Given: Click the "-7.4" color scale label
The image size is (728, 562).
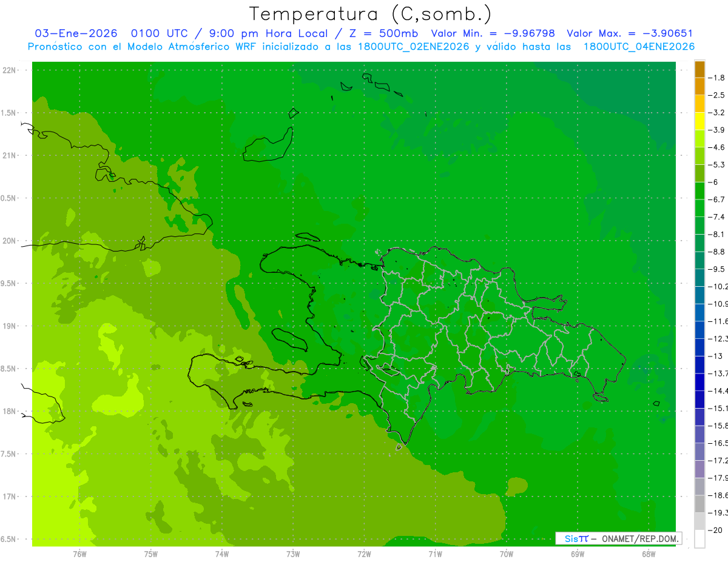Looking at the screenshot, I should pos(717,217).
